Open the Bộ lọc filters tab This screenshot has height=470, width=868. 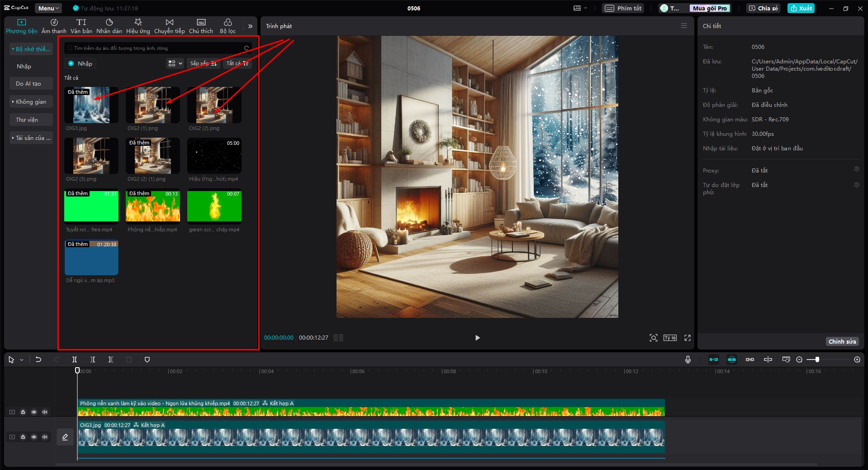(228, 26)
